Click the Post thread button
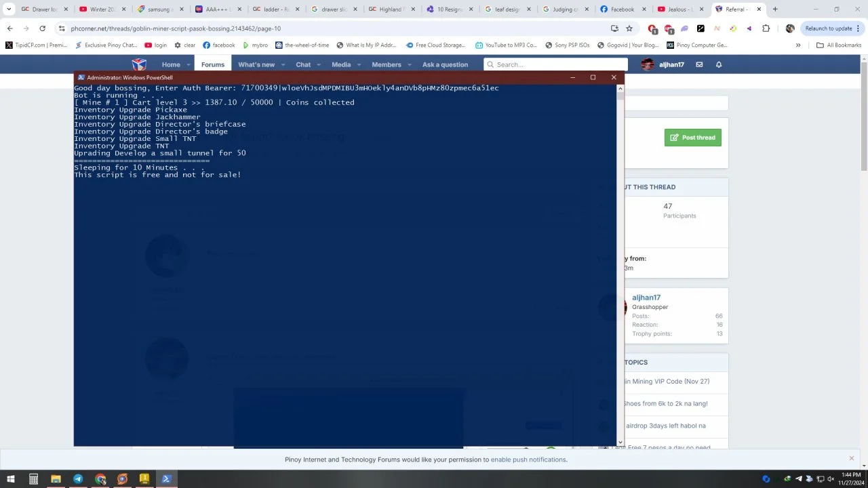The image size is (868, 488). tap(693, 138)
